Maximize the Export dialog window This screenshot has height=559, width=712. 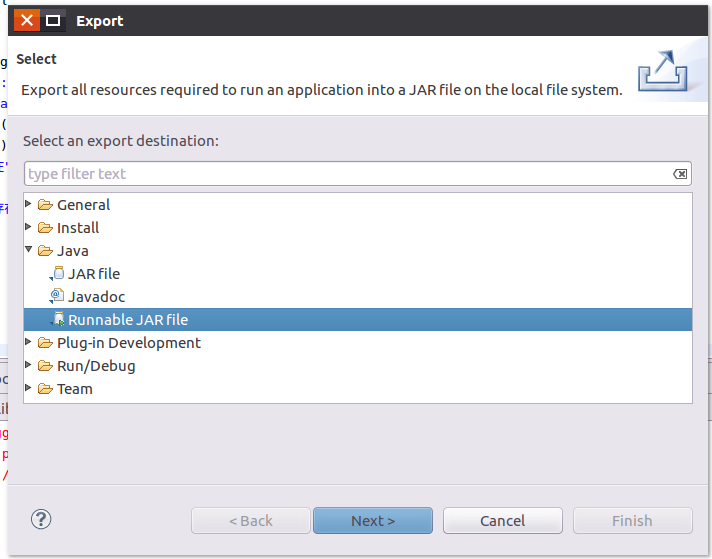pyautogui.click(x=53, y=20)
